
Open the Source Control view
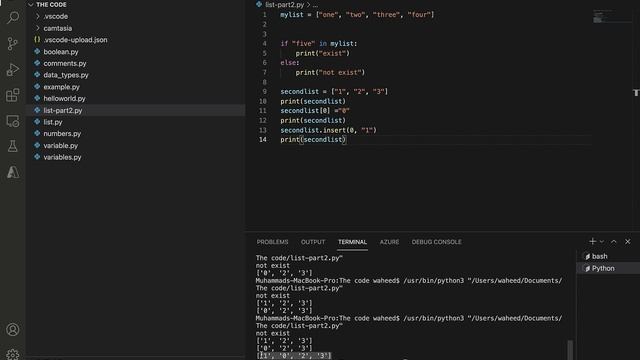[x=13, y=44]
